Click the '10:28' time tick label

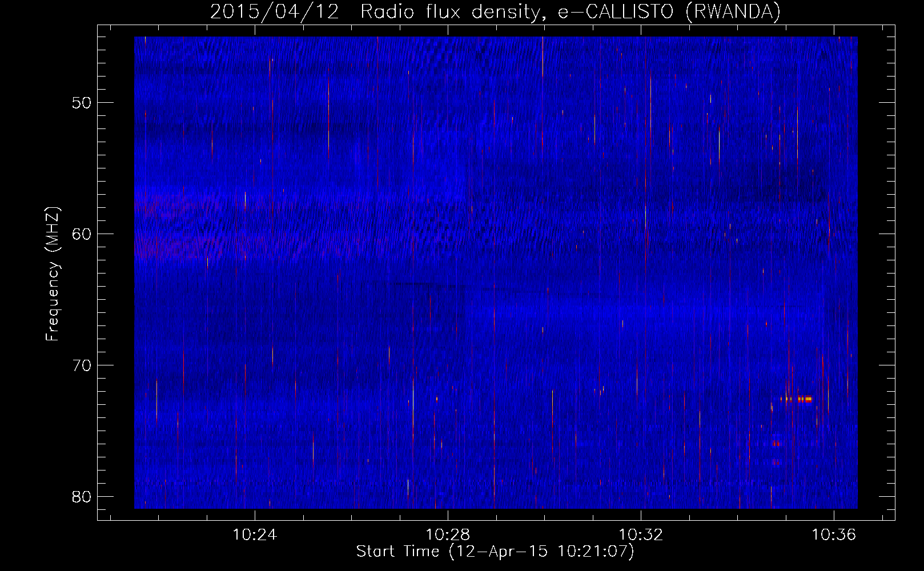tap(448, 534)
